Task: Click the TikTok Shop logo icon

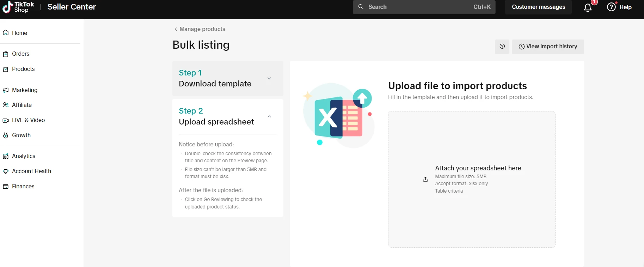Action: pos(7,7)
